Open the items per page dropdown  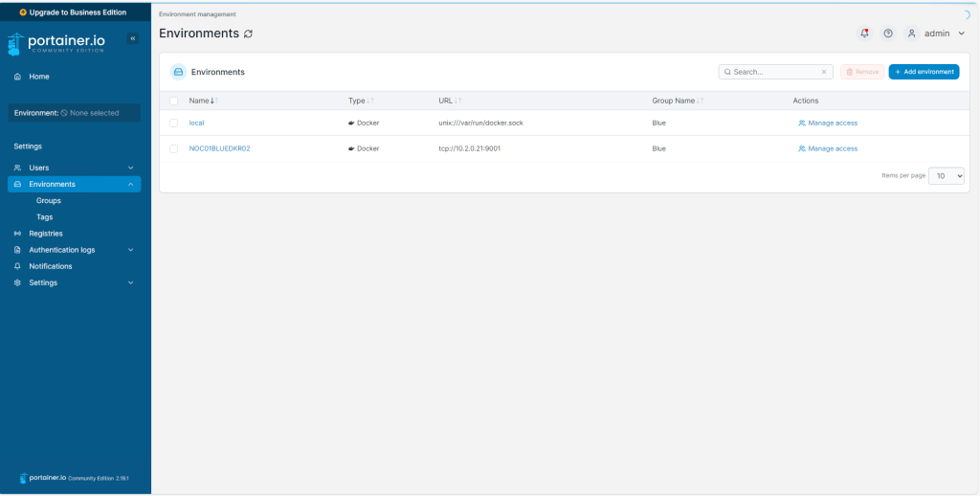[946, 176]
